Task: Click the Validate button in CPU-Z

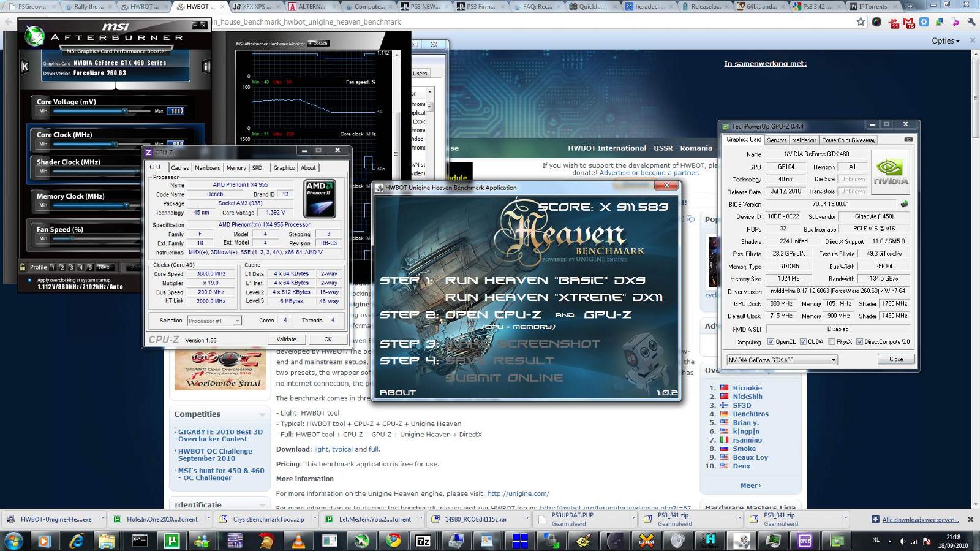Action: [x=286, y=339]
